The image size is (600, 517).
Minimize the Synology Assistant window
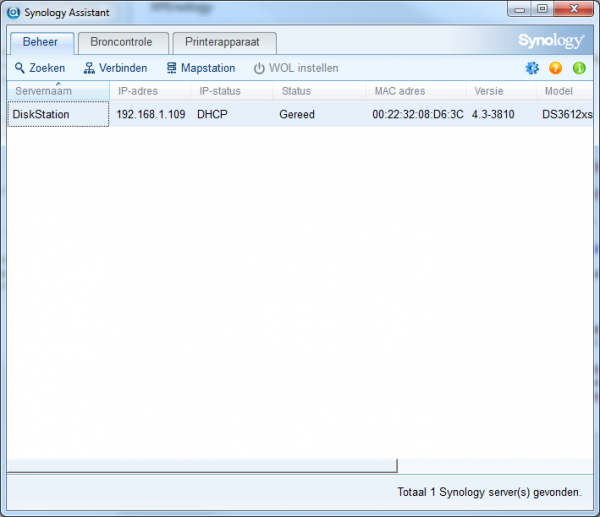(x=519, y=9)
